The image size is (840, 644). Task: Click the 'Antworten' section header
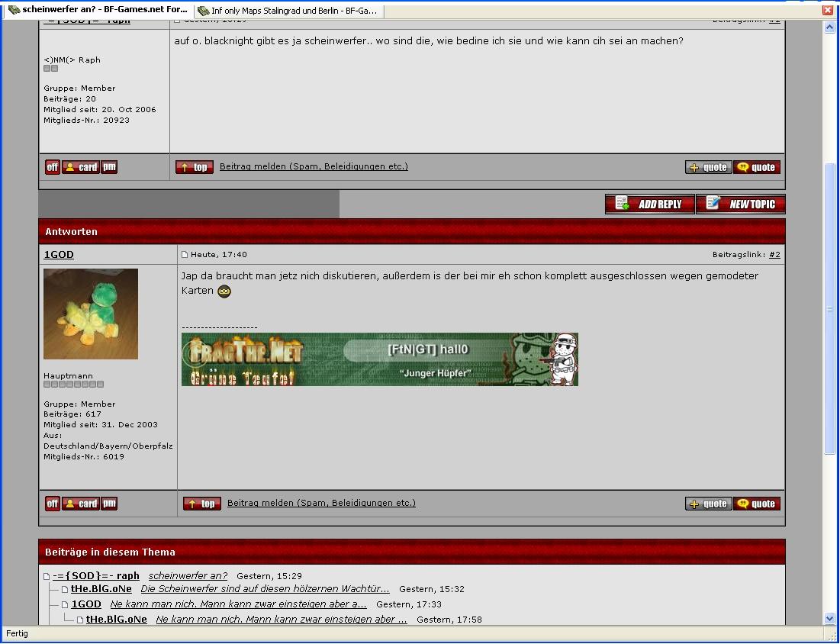412,231
